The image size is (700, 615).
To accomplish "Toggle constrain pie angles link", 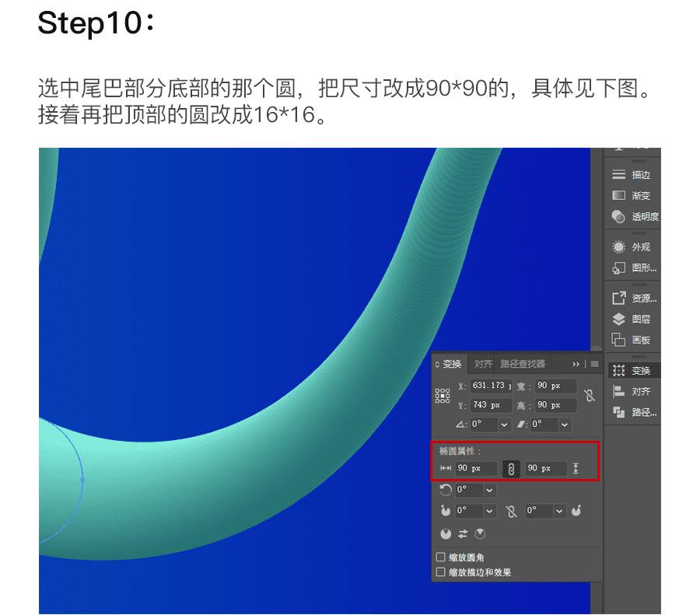I will pos(511,511).
